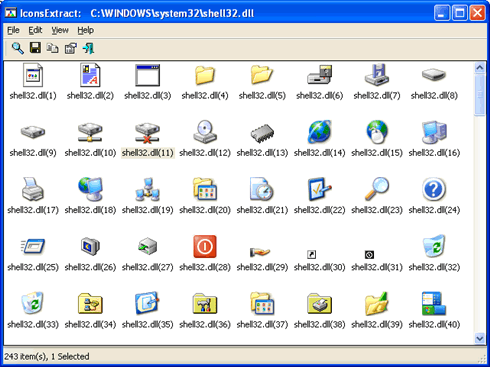Click the label text shell32.dll(6)
The width and height of the screenshot is (490, 367).
click(319, 96)
